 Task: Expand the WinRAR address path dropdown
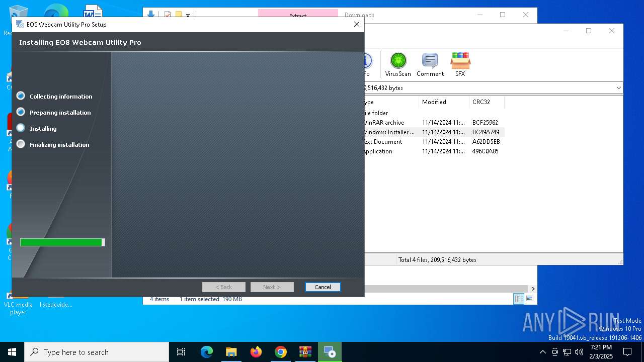point(618,88)
